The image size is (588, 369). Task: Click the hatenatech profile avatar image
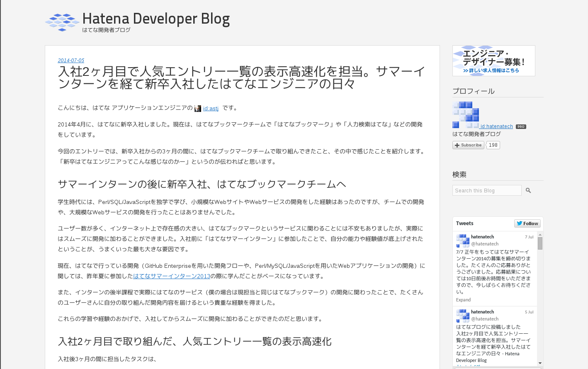(x=466, y=115)
